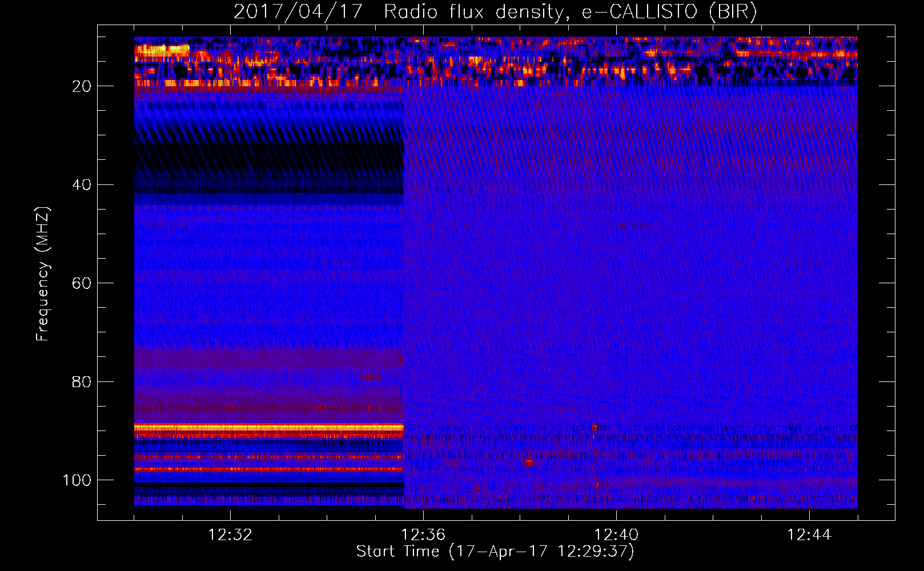Click the 40 frequency axis label
The image size is (924, 571).
[82, 185]
